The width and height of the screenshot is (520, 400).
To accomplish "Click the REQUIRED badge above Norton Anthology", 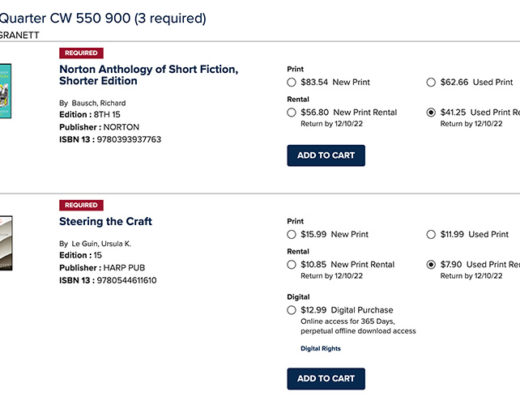I will (x=81, y=53).
